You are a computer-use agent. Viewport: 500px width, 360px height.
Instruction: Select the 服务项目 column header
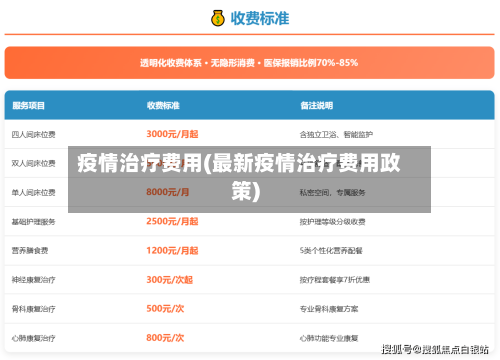pyautogui.click(x=29, y=106)
